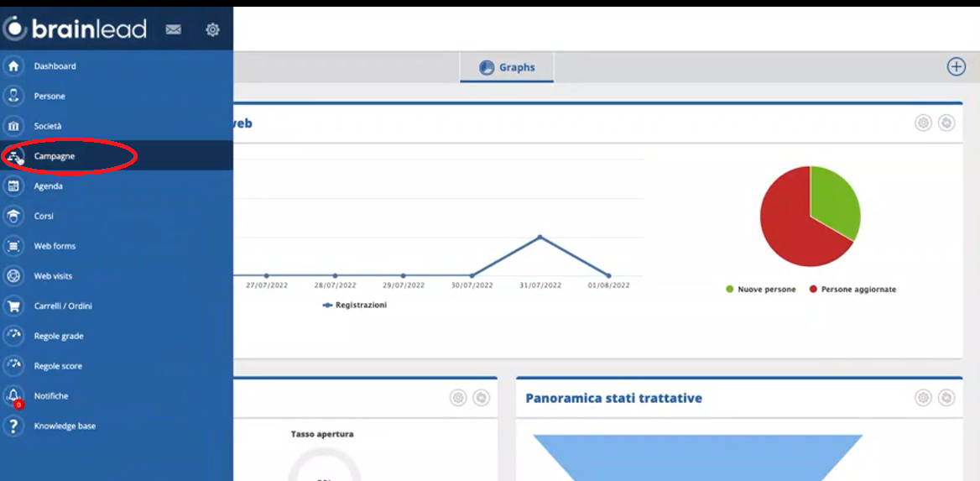Toggle the Persone aggiornate legend entry

pos(853,290)
